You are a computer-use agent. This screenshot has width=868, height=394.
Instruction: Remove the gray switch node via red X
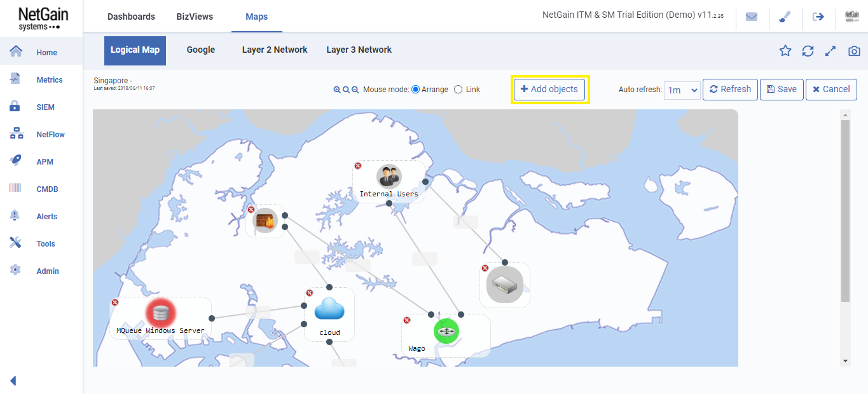click(485, 268)
